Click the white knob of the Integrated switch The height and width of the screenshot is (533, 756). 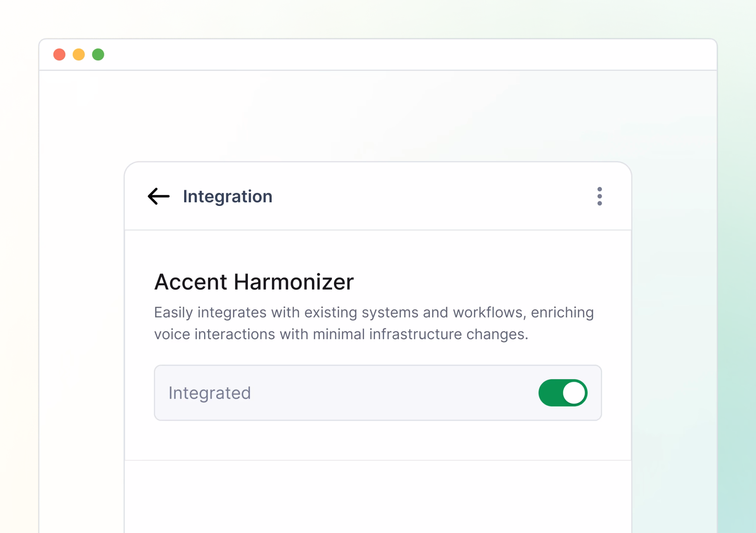(x=574, y=393)
